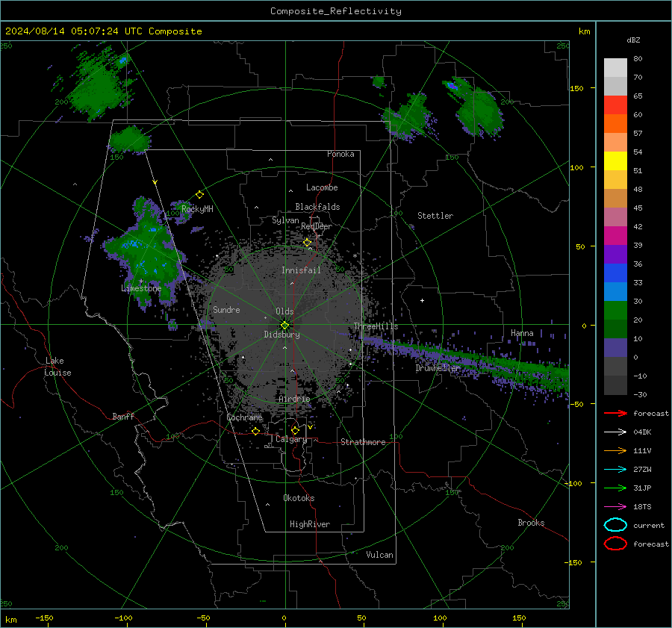The height and width of the screenshot is (628, 672).
Task: Click the Vulcan city label
Action: pos(380,555)
